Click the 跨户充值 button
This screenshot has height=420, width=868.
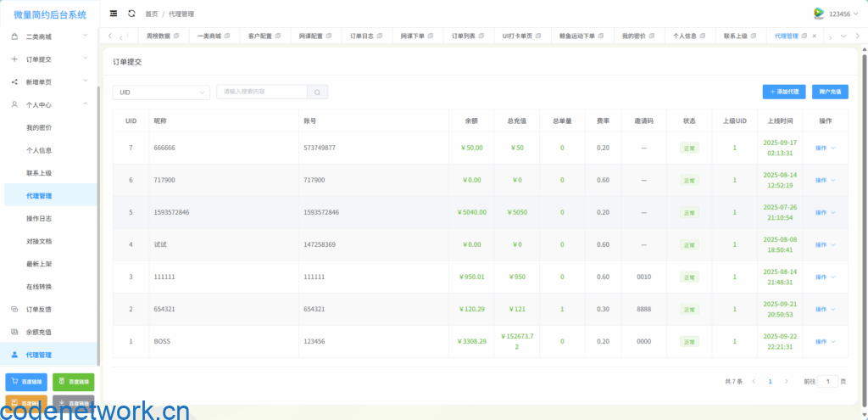829,91
